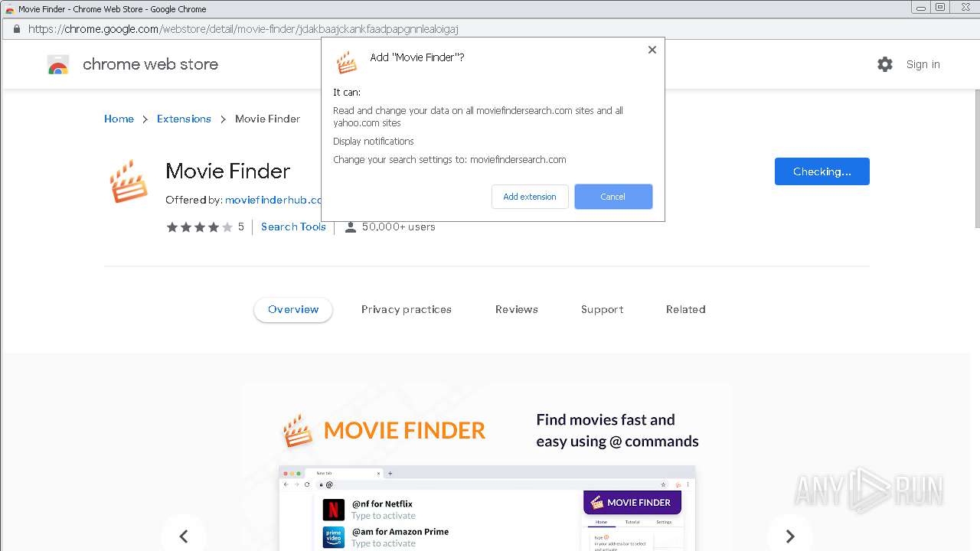The image size is (980, 551).
Task: Click the URL address bar
Action: coord(490,29)
